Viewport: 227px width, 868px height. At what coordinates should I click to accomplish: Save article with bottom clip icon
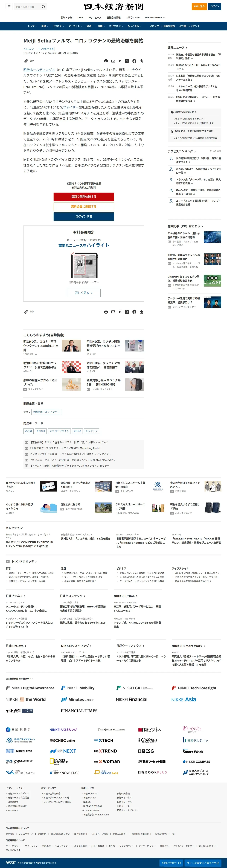pos(26,312)
